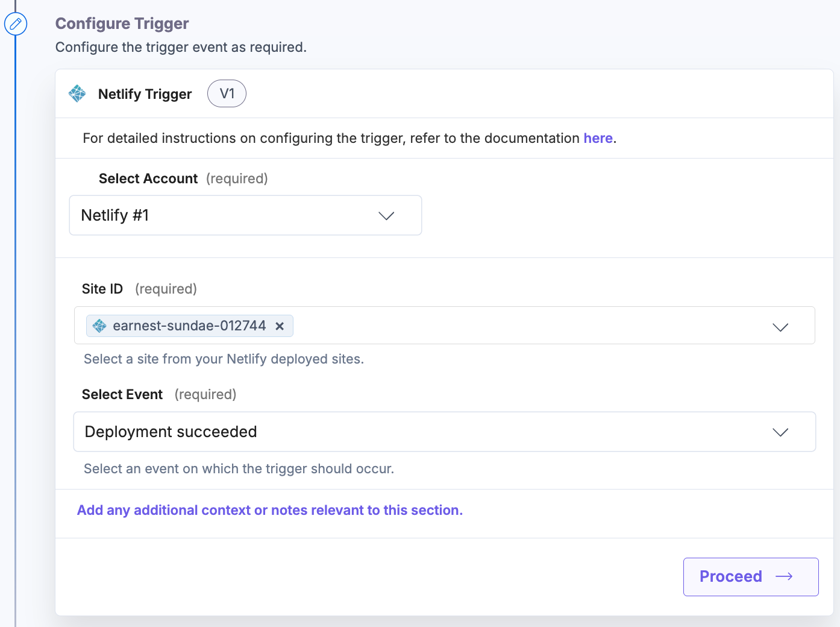
Task: Click the Site ID input field area
Action: click(445, 326)
